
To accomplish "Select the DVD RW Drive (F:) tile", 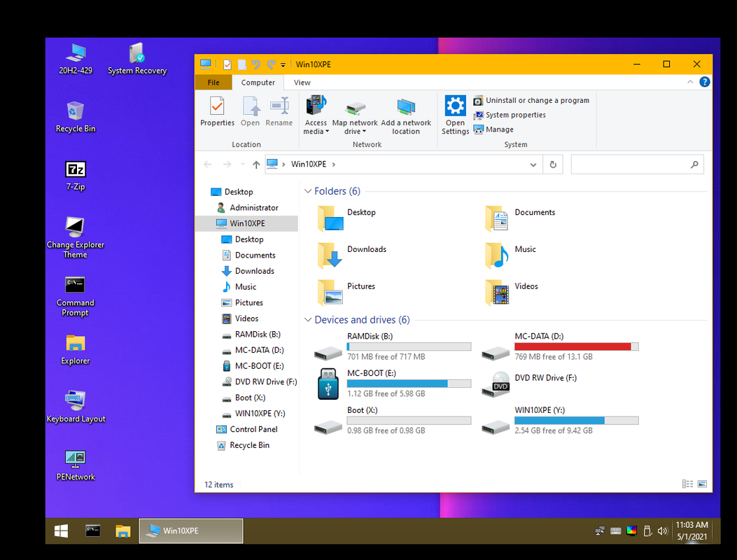I will coord(529,384).
